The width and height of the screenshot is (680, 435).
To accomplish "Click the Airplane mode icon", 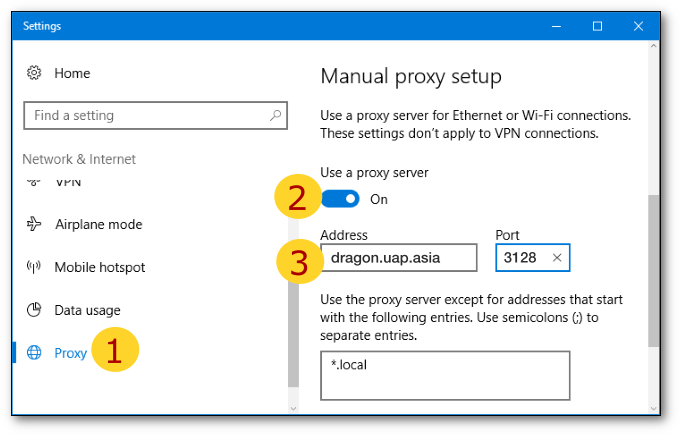I will pos(34,224).
